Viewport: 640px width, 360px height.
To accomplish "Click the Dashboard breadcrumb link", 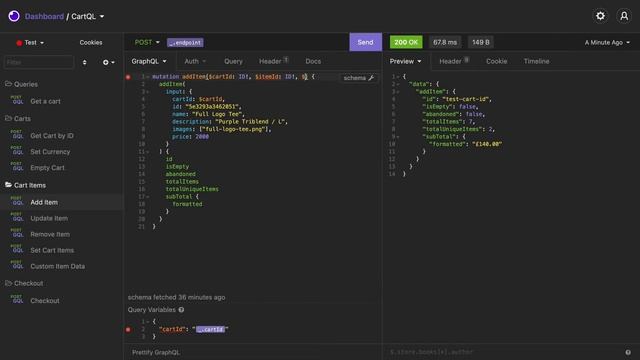I will tap(44, 16).
